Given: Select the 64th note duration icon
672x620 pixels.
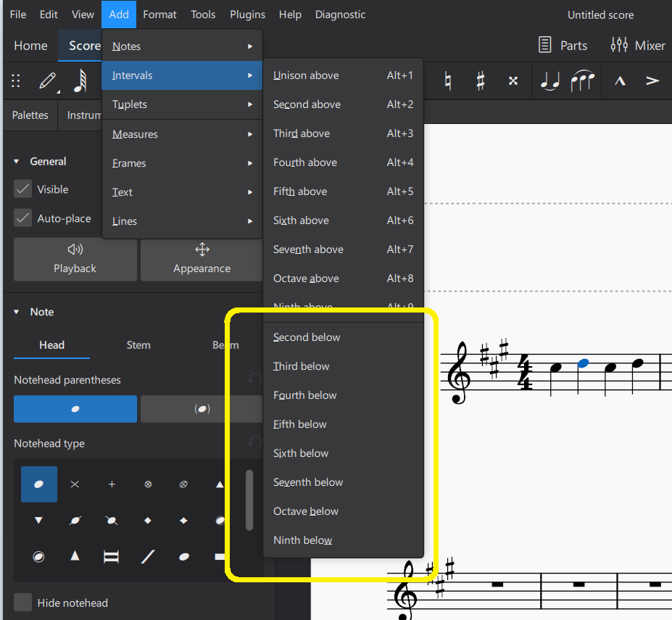Looking at the screenshot, I should tap(80, 80).
